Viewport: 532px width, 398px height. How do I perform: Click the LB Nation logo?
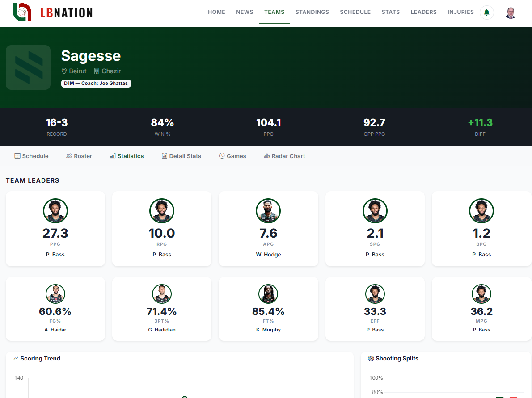(x=53, y=13)
